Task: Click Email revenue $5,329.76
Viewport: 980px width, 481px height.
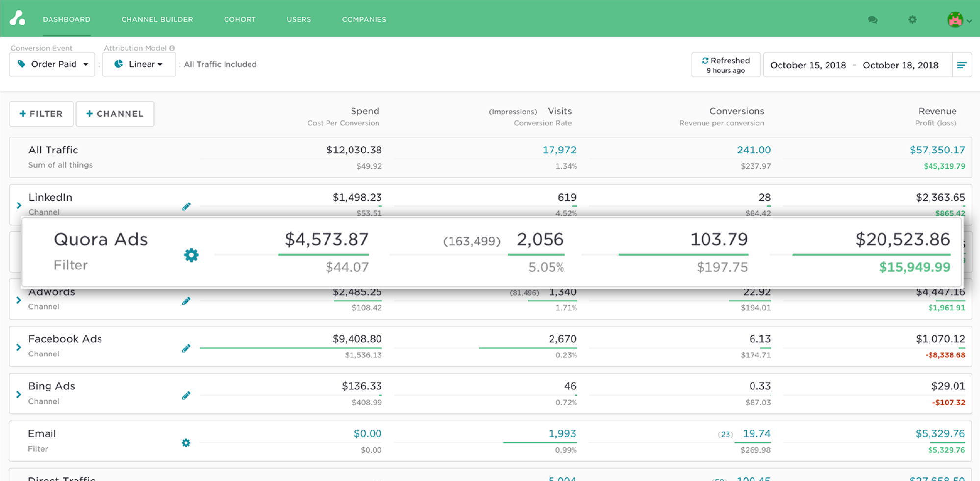Action: coord(940,434)
